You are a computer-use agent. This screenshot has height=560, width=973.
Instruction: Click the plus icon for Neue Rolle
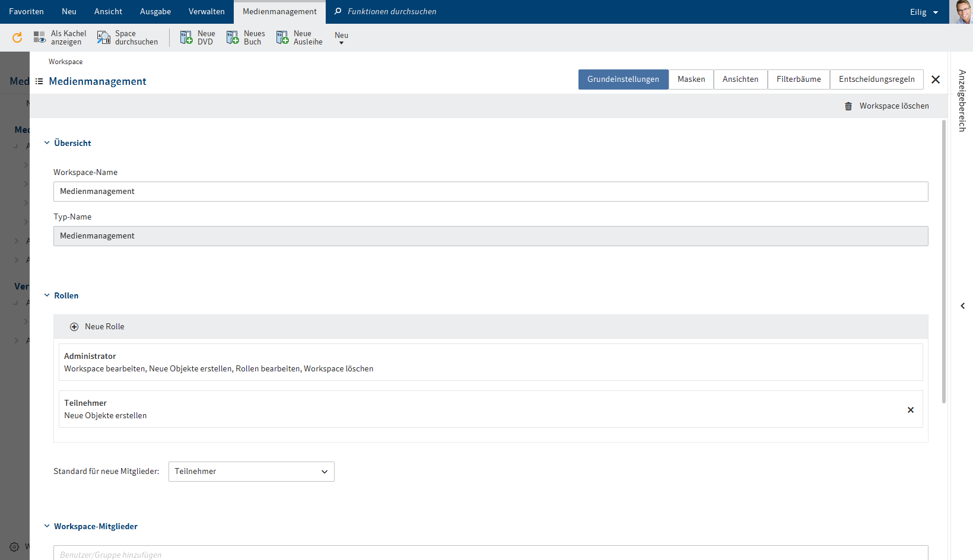74,327
